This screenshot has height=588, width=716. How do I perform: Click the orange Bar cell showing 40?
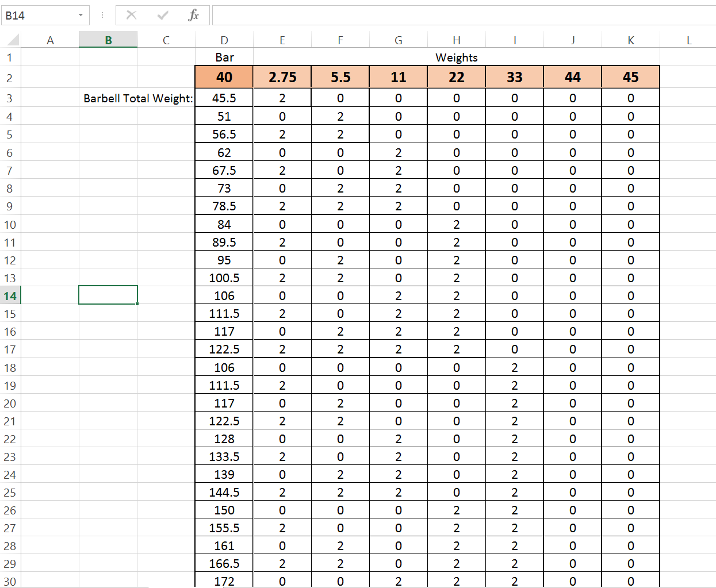224,77
